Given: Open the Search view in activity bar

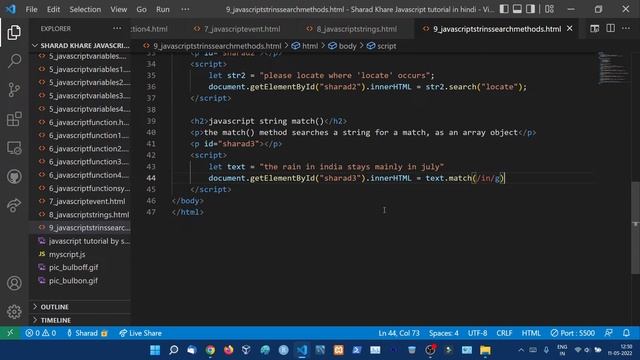Looking at the screenshot, I should [x=14, y=61].
